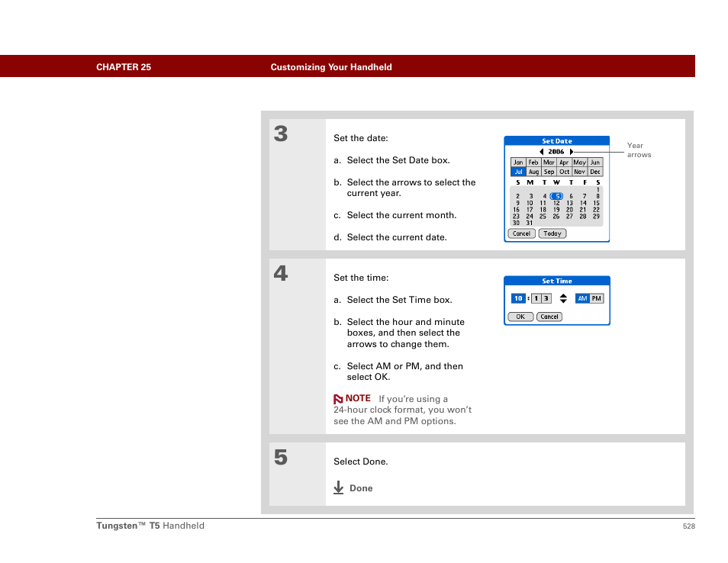Select the ones-minute box showing 3 in Set Time

(x=546, y=298)
